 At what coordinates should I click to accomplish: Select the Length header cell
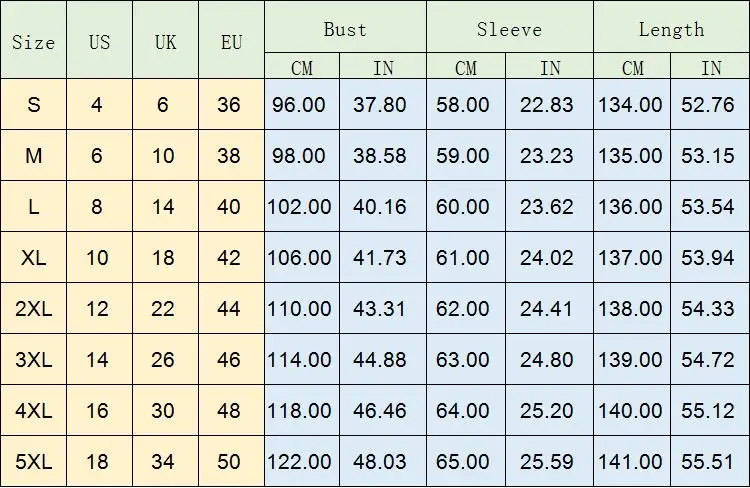[671, 27]
